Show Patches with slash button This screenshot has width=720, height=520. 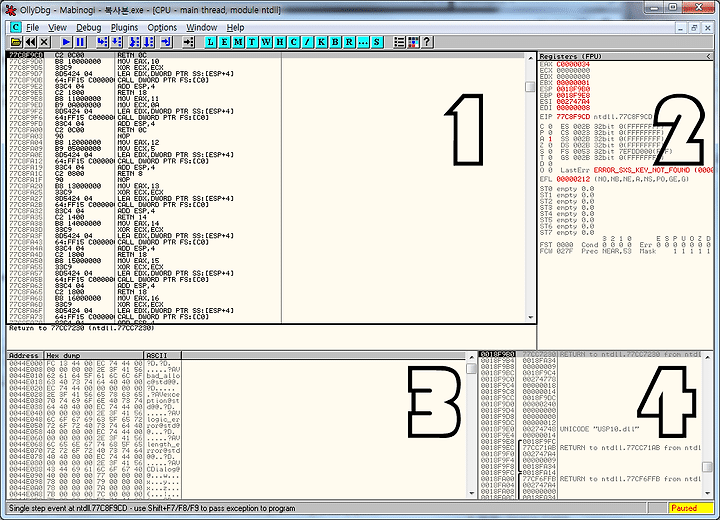[307, 42]
